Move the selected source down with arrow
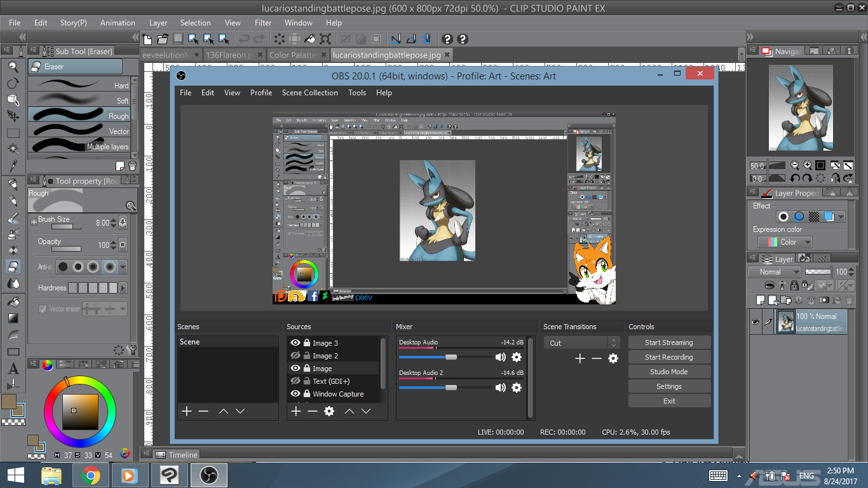The width and height of the screenshot is (868, 488). click(366, 411)
